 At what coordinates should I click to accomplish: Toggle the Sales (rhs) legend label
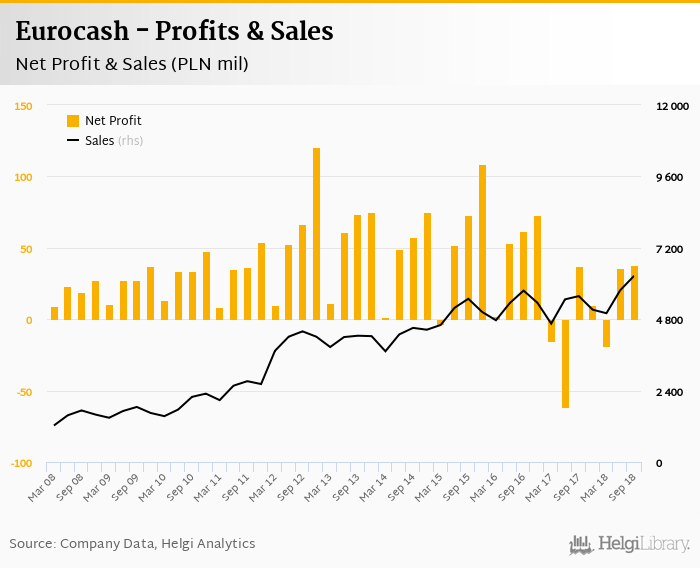pyautogui.click(x=114, y=141)
